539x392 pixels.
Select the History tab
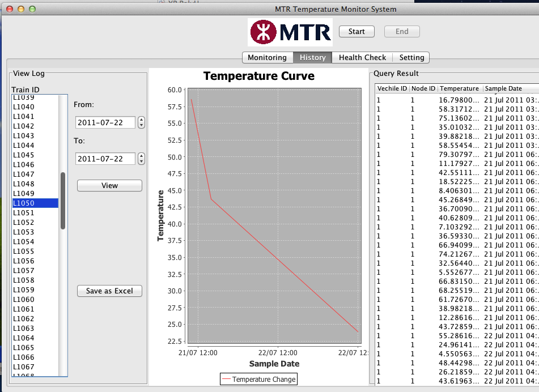[x=313, y=57]
